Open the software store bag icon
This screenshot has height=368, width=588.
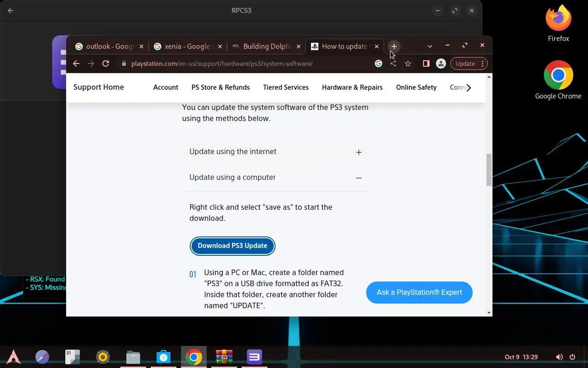(x=164, y=357)
